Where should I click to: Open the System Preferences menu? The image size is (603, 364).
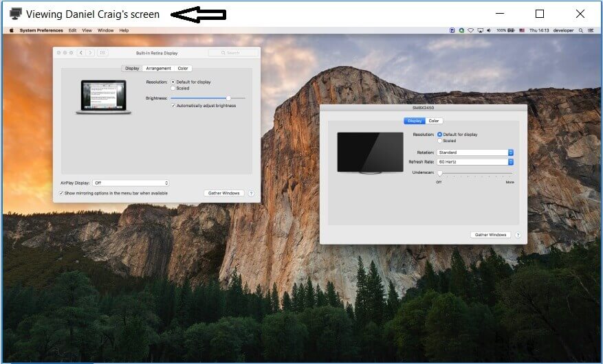(x=41, y=30)
